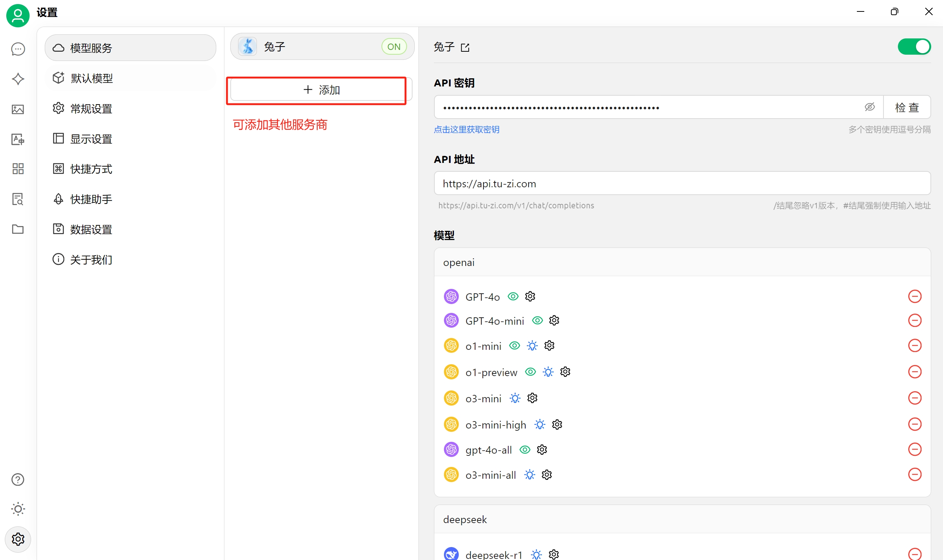
Task: Click the 添加 provider button
Action: pyautogui.click(x=321, y=90)
